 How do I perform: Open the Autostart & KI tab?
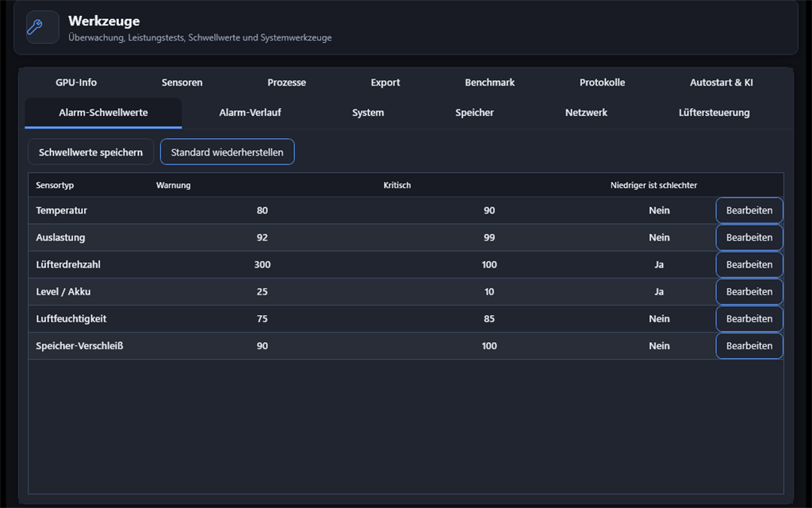click(722, 83)
